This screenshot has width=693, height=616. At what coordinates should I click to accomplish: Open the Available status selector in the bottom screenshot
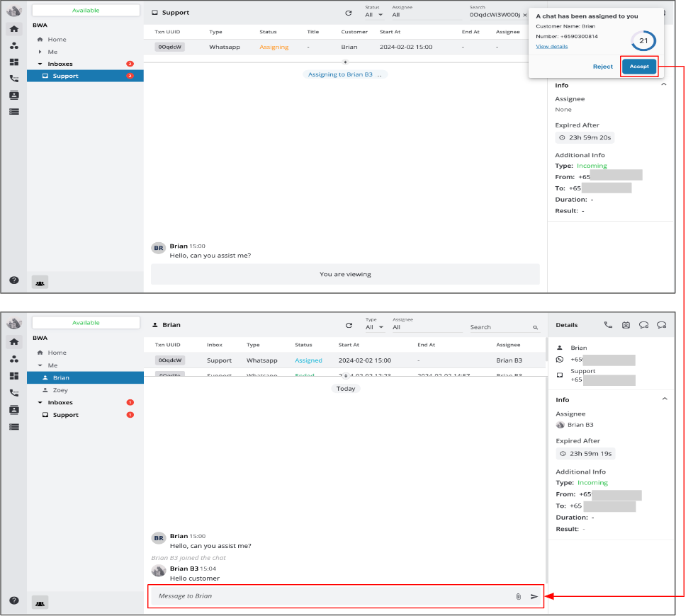click(86, 323)
